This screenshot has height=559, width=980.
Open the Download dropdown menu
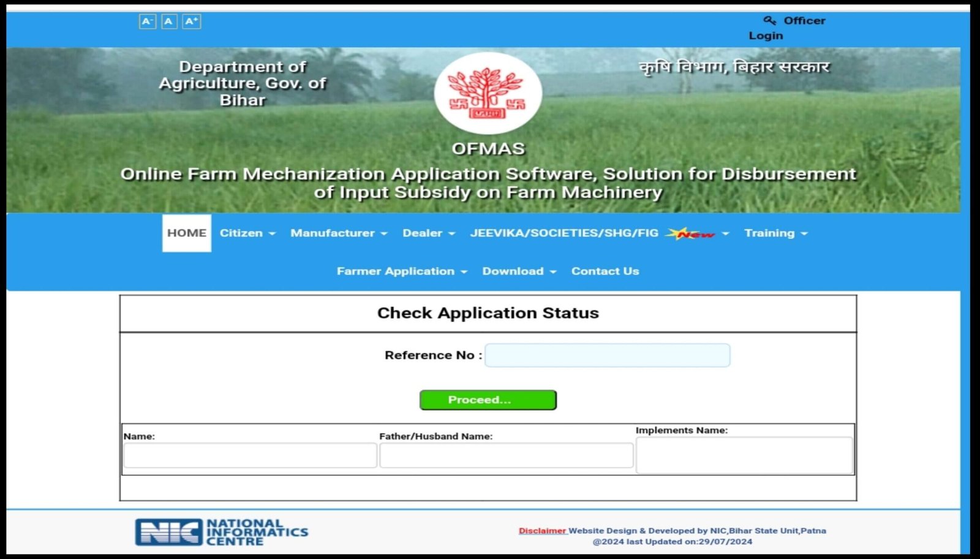[x=518, y=271]
